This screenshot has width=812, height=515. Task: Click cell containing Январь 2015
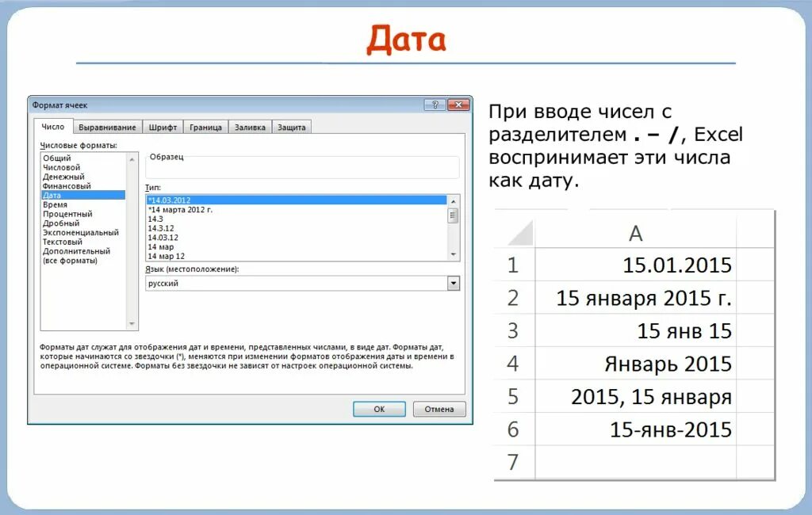click(x=635, y=364)
